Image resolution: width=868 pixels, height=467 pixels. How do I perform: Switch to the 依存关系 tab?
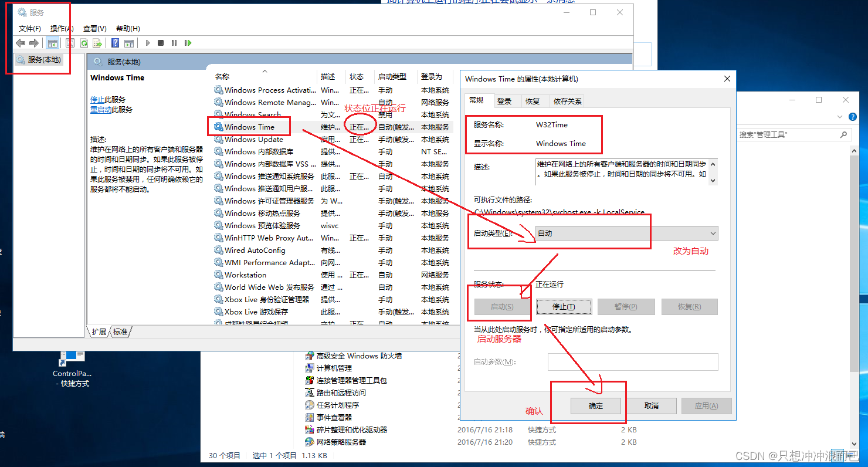click(567, 101)
